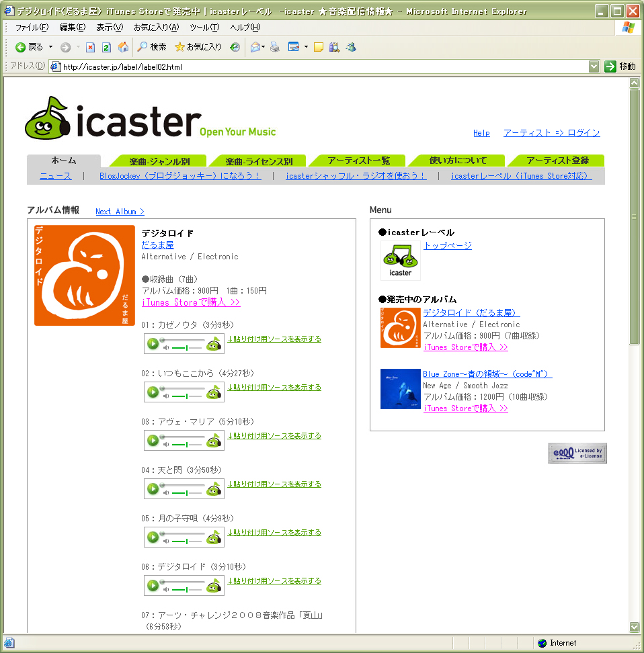Select the 使い方について tab
Image resolution: width=644 pixels, height=653 pixels.
pyautogui.click(x=458, y=161)
